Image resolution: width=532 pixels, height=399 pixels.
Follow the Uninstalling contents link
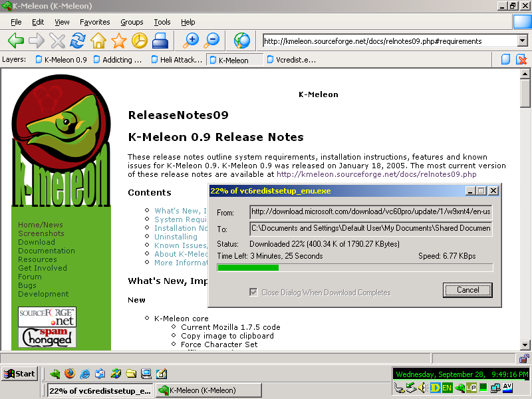[x=176, y=237]
